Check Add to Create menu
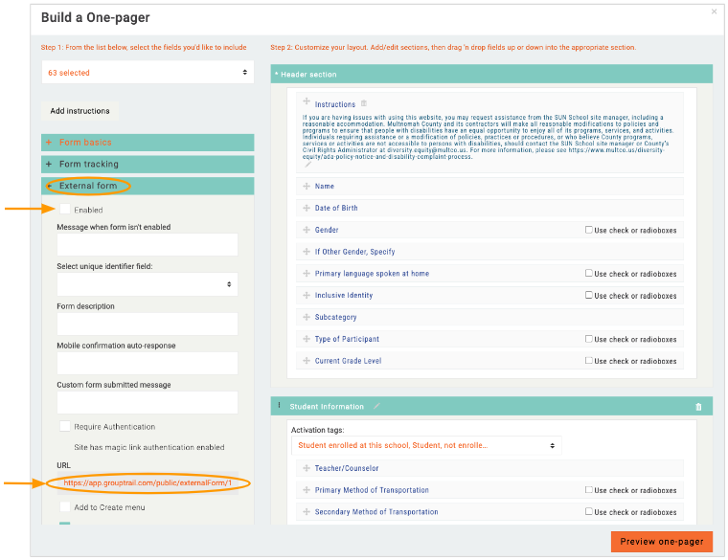 coord(64,506)
